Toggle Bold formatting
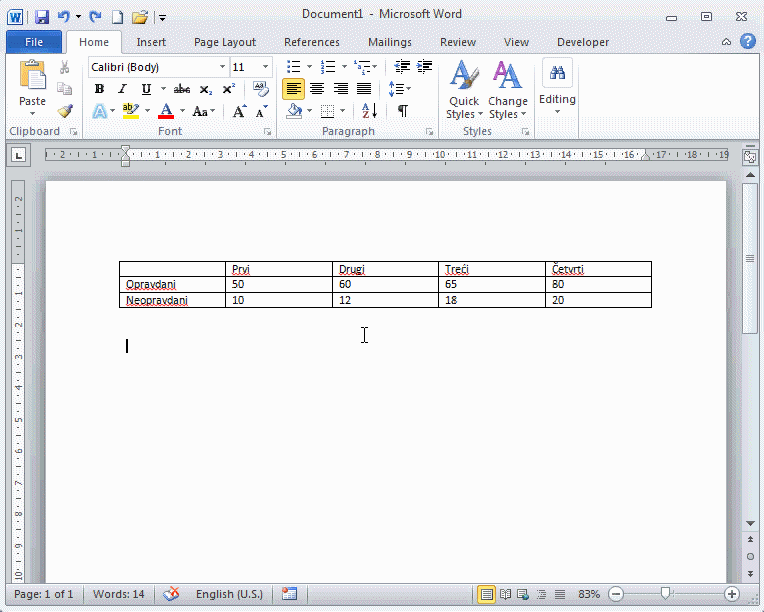Screen dimensions: 764x612 pyautogui.click(x=99, y=89)
